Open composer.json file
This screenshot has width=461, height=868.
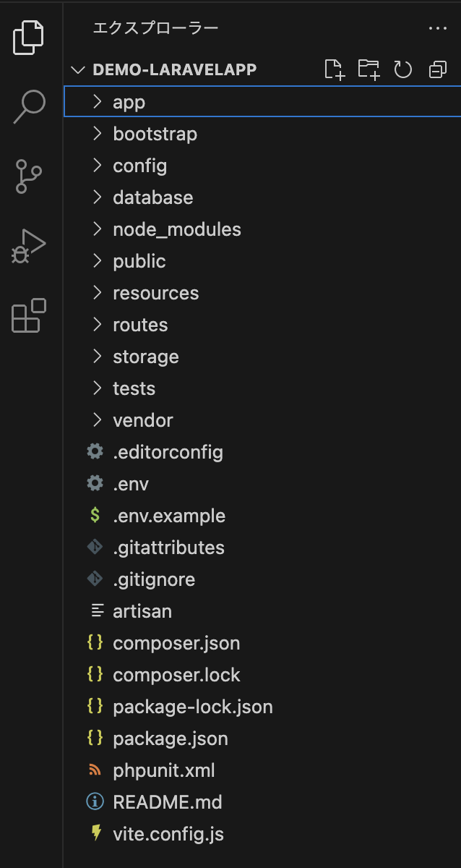coord(176,643)
